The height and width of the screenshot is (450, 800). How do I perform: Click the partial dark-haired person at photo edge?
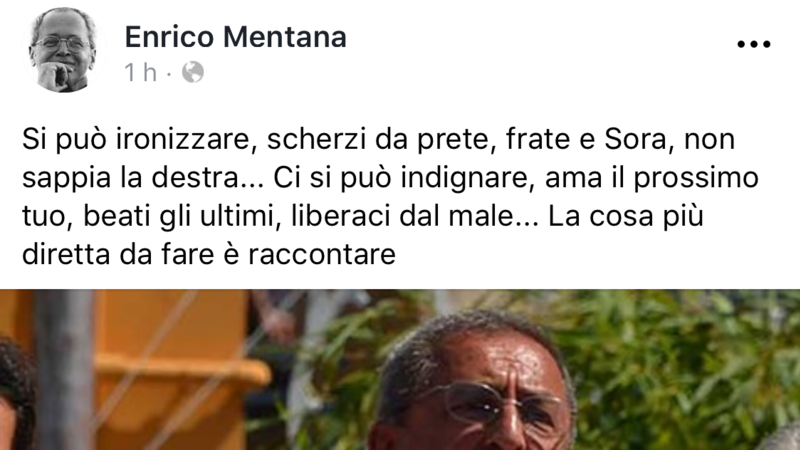(x=15, y=393)
